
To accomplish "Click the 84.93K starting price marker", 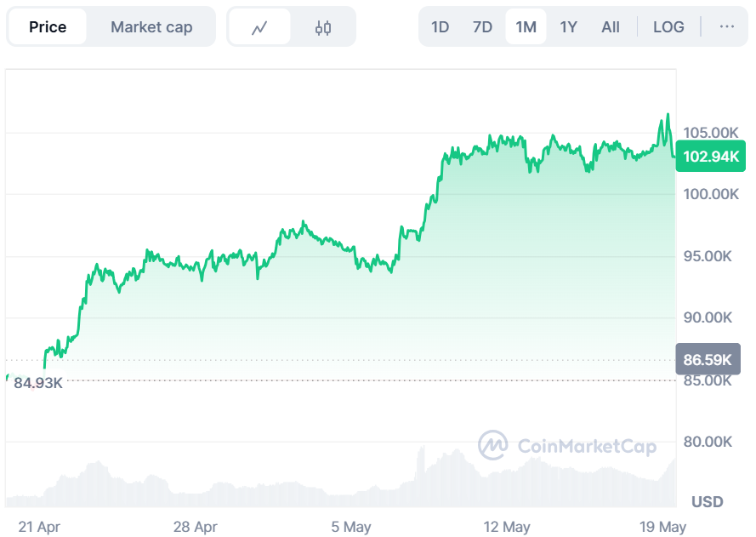I will click(x=38, y=383).
